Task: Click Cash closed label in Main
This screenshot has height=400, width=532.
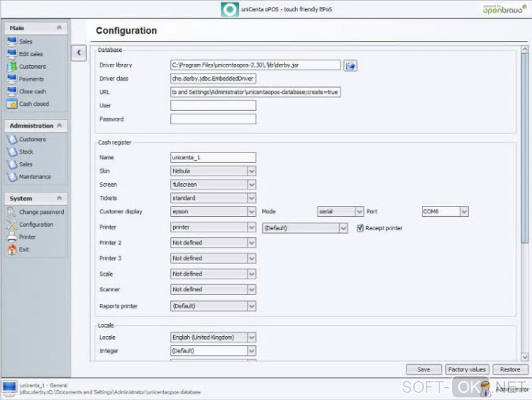Action: 34,104
